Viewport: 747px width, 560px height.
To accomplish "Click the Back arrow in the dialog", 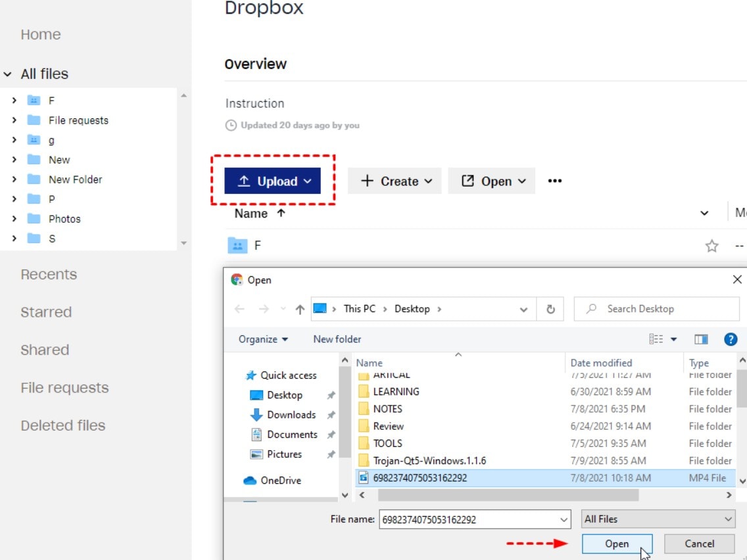I will point(239,309).
